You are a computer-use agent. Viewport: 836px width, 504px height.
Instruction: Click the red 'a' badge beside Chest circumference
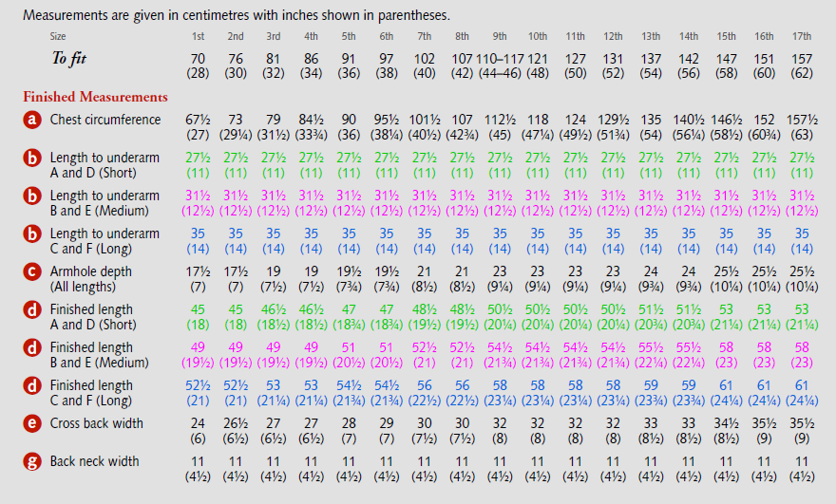(33, 120)
